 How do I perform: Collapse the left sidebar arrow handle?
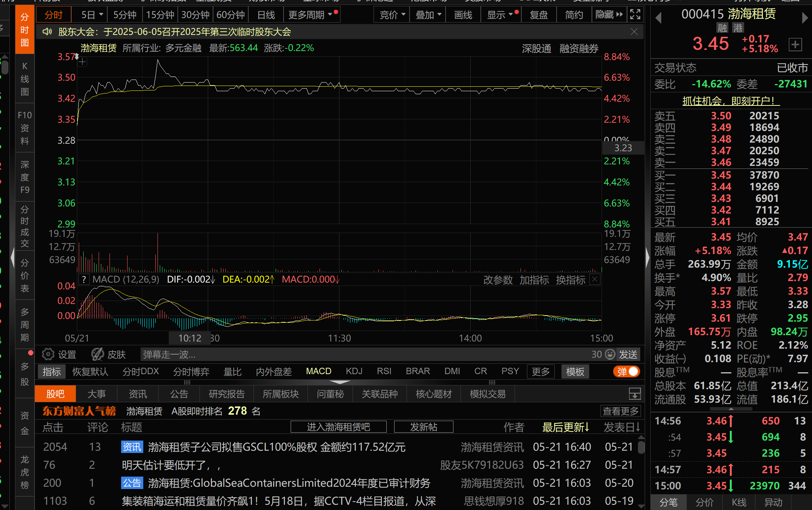(x=13, y=258)
